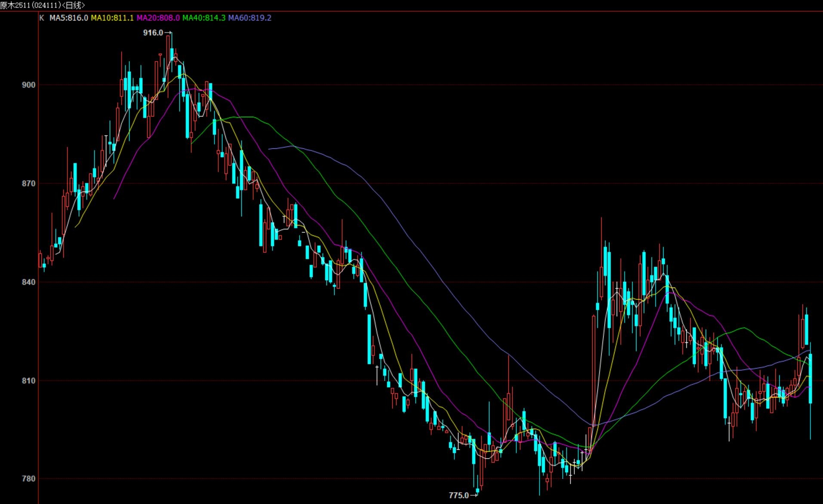Screen dimensions: 823x504
Task: Click the 870 price axis label
Action: pyautogui.click(x=28, y=183)
